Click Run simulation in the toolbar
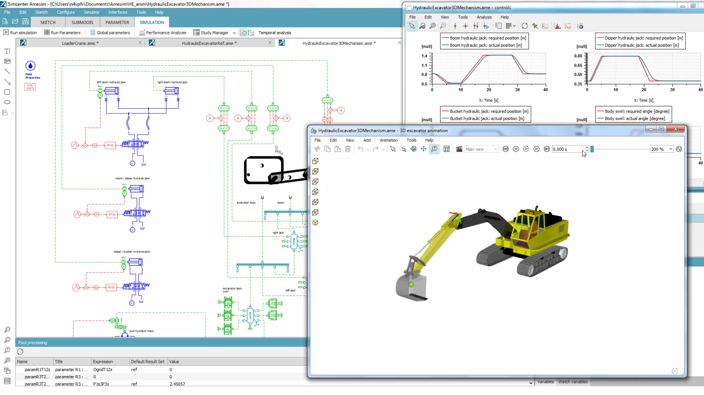Viewport: 704px width, 395px height. pyautogui.click(x=20, y=33)
